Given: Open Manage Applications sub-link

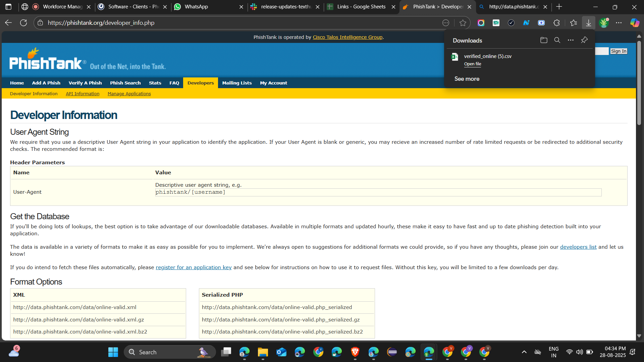Looking at the screenshot, I should 129,94.
